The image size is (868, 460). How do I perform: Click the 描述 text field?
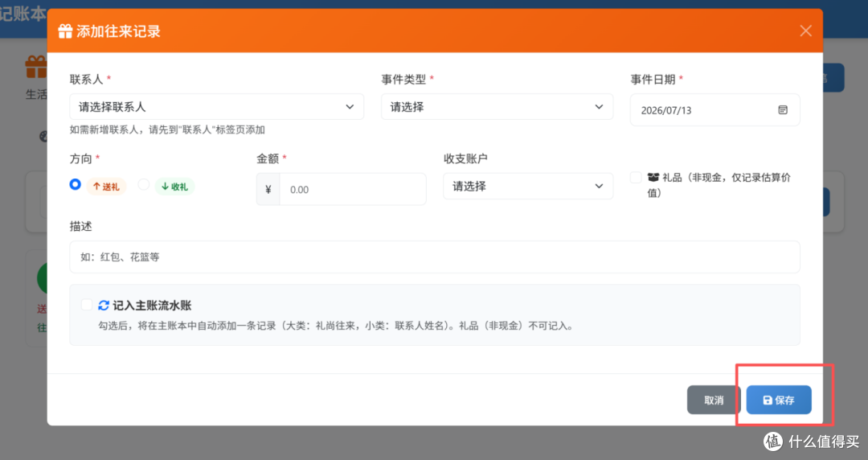435,257
